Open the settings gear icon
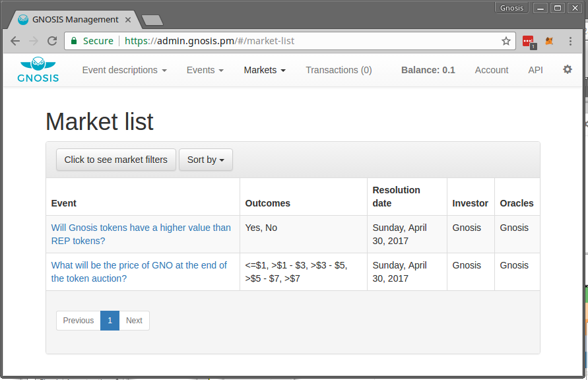Screen dimensions: 588x380 click(568, 69)
